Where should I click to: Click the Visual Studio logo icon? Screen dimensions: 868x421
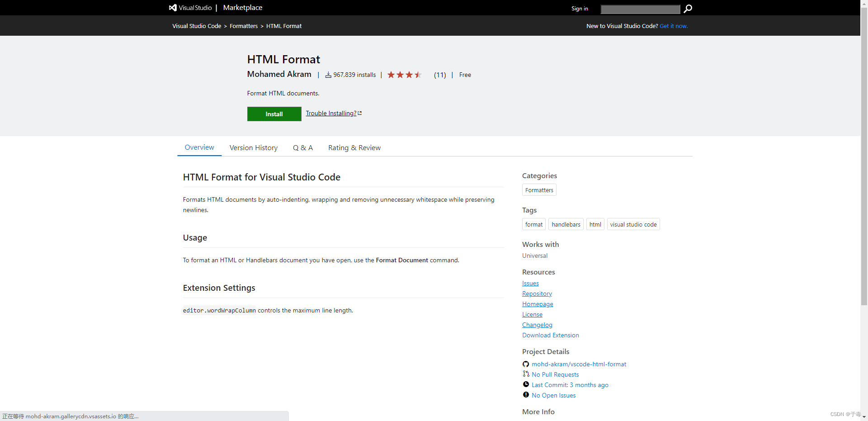point(173,8)
